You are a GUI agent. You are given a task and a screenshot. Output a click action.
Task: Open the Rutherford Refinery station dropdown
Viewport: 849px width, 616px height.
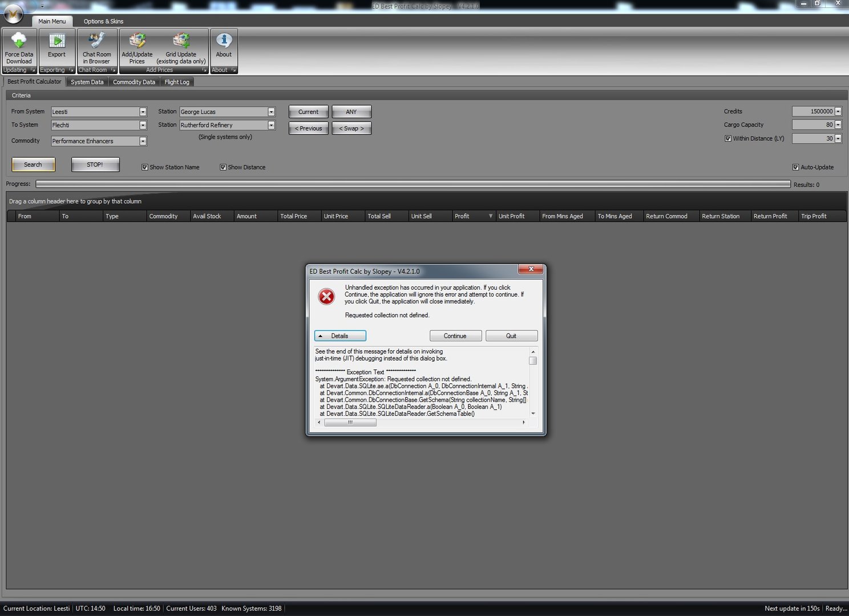tap(271, 125)
